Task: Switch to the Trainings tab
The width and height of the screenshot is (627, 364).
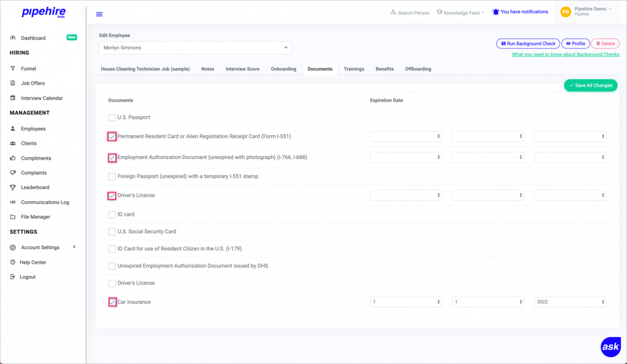Action: click(354, 69)
